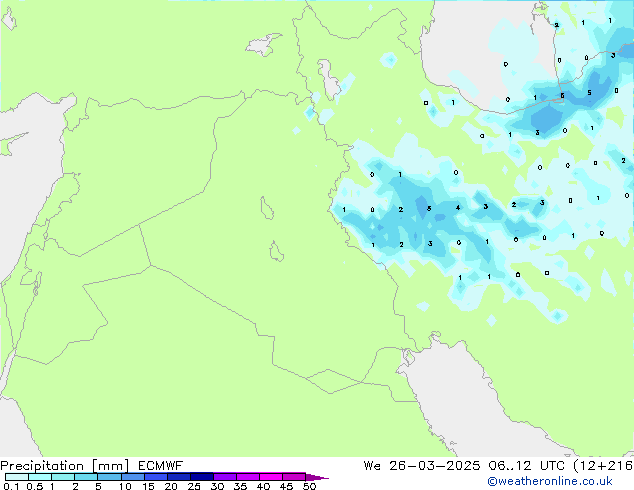Click the '10' legend scale label
The image size is (634, 490).
click(125, 486)
